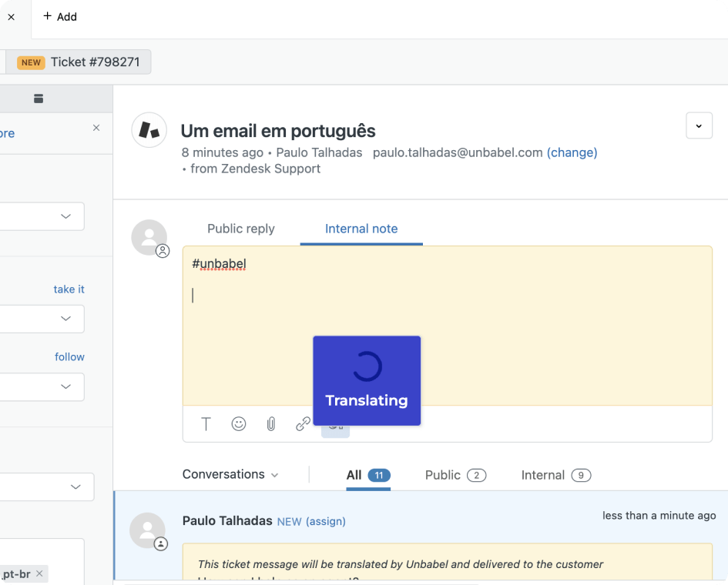This screenshot has height=585, width=728.
Task: Remove the pt-br tag
Action: [x=39, y=573]
